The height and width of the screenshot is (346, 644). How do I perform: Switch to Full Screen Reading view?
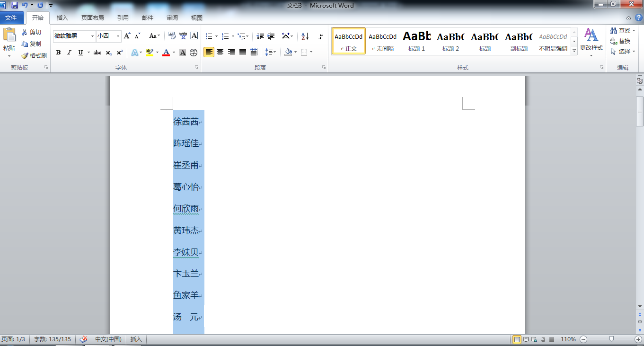tap(526, 339)
